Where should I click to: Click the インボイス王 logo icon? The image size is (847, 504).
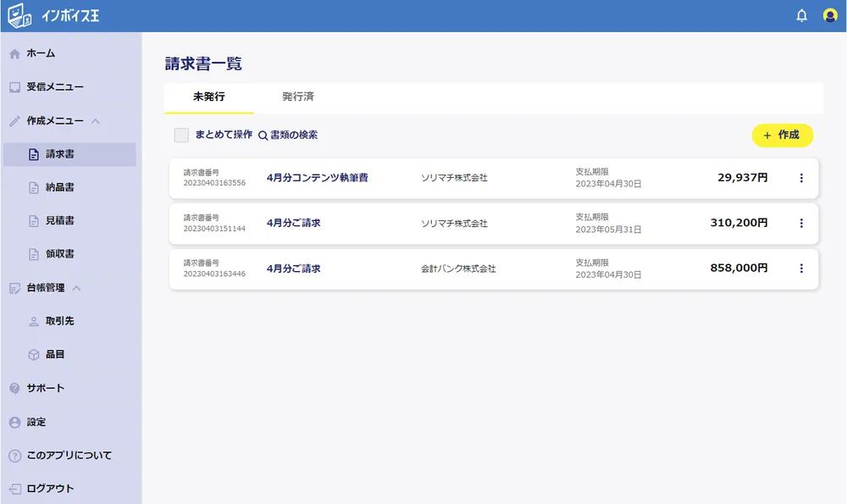pyautogui.click(x=19, y=15)
